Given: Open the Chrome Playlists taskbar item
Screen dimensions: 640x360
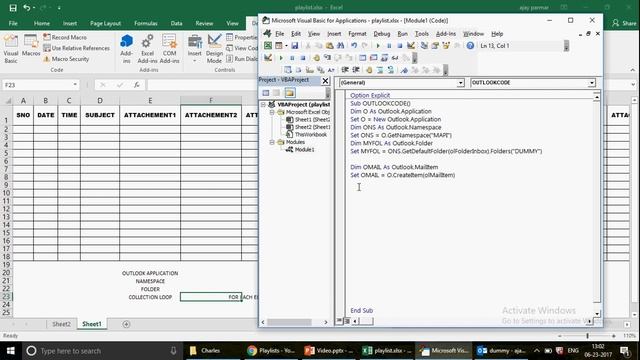Looking at the screenshot, I should point(271,351).
